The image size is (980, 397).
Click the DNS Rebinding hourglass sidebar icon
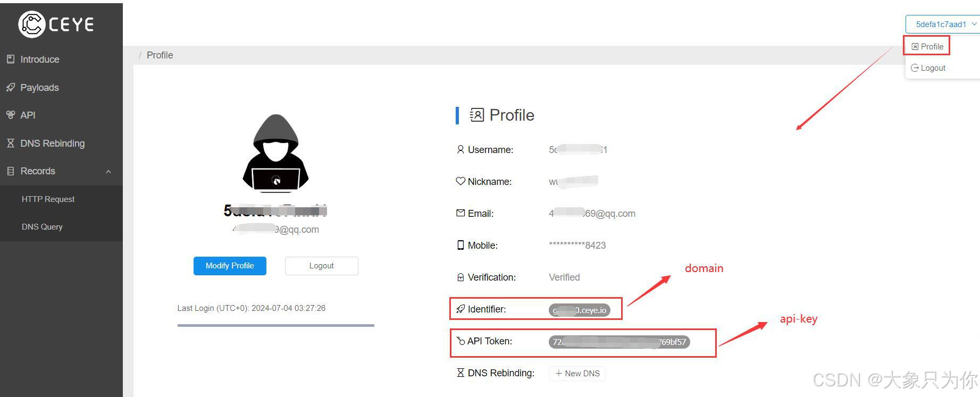pos(11,143)
